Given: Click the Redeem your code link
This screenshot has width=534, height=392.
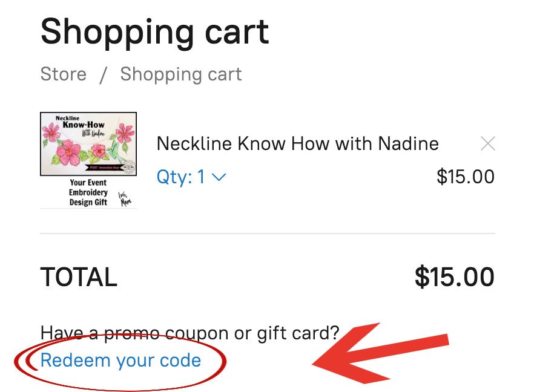Looking at the screenshot, I should click(x=120, y=361).
